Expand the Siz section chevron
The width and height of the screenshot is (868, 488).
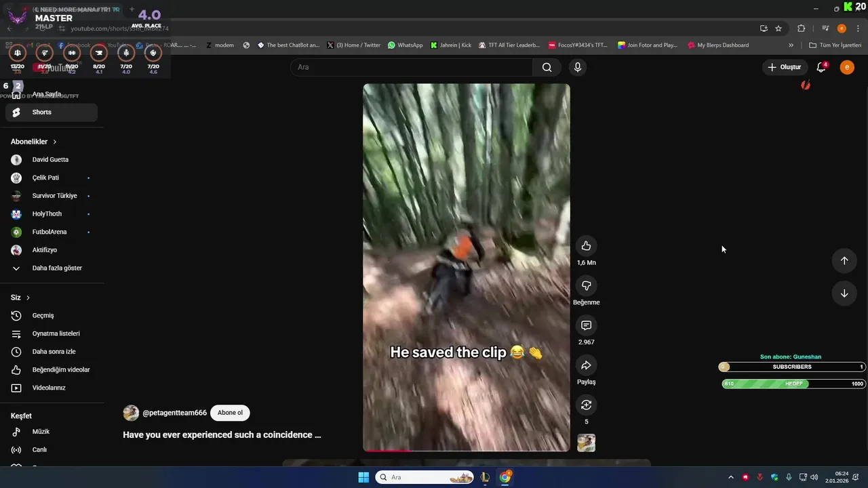pyautogui.click(x=28, y=298)
